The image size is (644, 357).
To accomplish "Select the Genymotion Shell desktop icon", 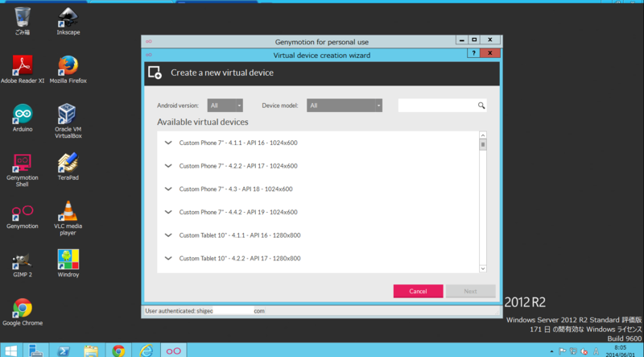I will (x=23, y=169).
